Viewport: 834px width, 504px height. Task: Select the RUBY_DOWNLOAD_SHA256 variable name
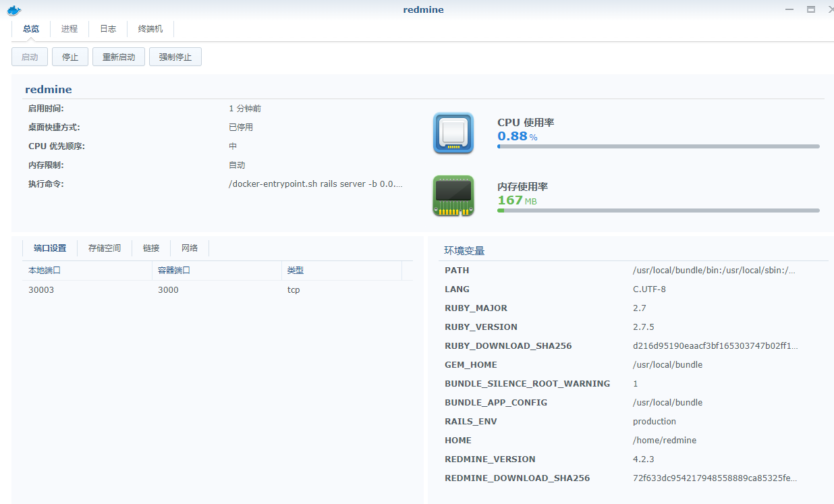point(508,346)
